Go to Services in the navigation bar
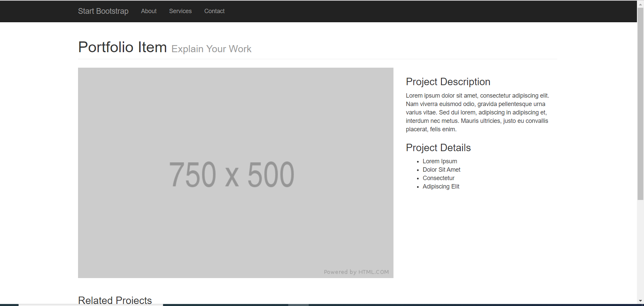 click(180, 11)
